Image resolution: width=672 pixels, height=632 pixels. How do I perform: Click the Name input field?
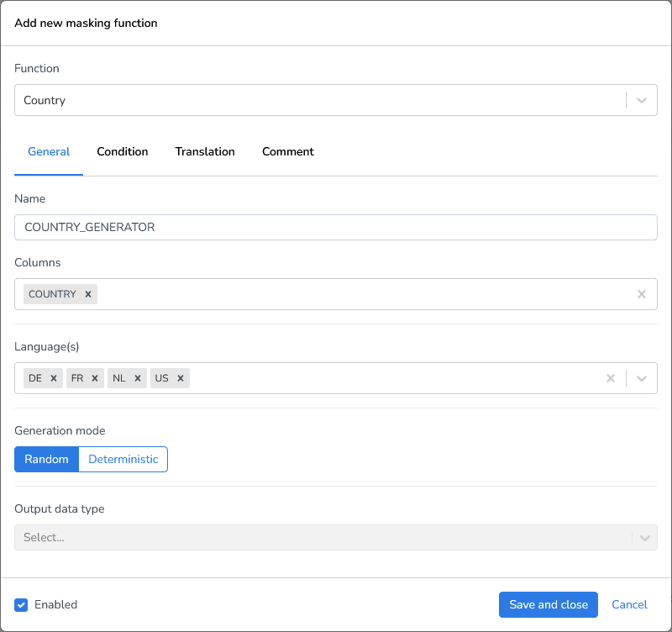[336, 227]
